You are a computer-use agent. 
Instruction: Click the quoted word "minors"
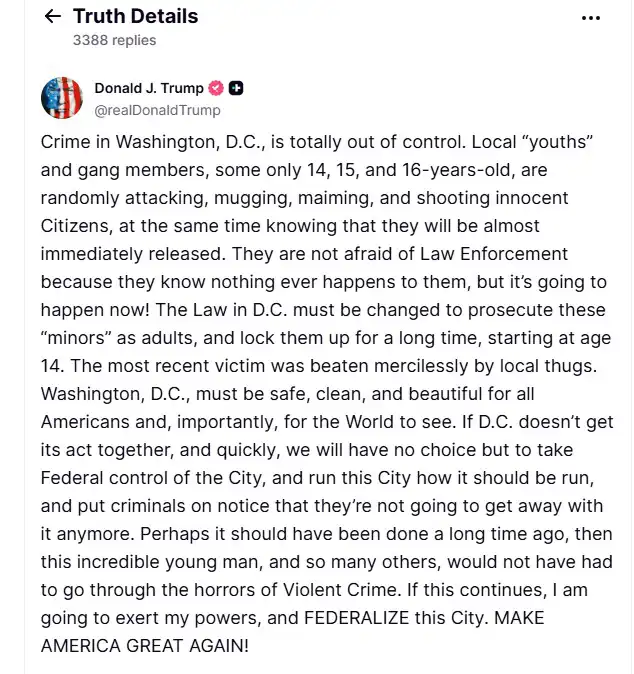point(76,338)
